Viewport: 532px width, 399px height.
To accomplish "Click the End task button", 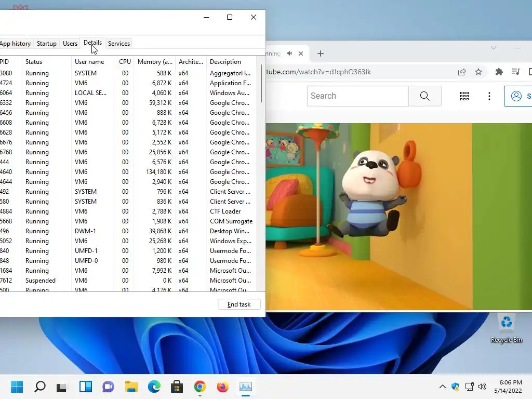I will coord(239,304).
